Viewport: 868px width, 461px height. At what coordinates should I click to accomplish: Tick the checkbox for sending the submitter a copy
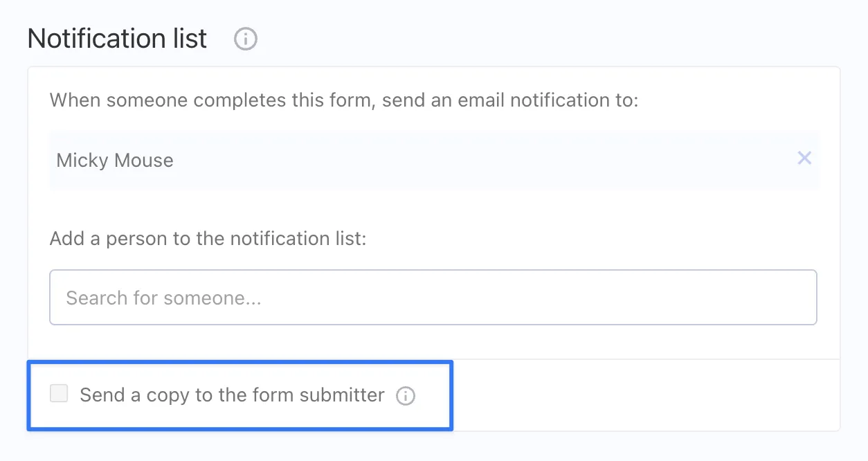tap(59, 395)
